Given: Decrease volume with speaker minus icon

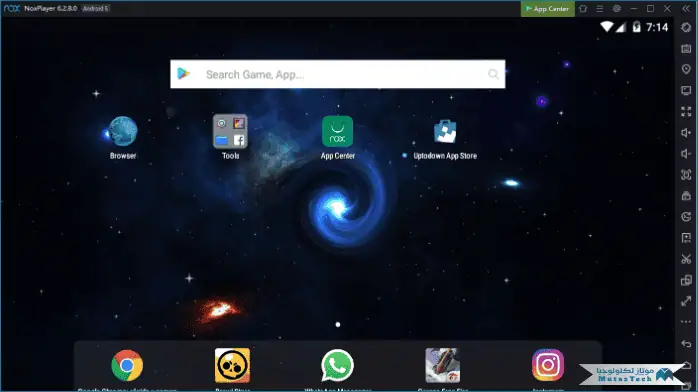Looking at the screenshot, I should coord(686,154).
